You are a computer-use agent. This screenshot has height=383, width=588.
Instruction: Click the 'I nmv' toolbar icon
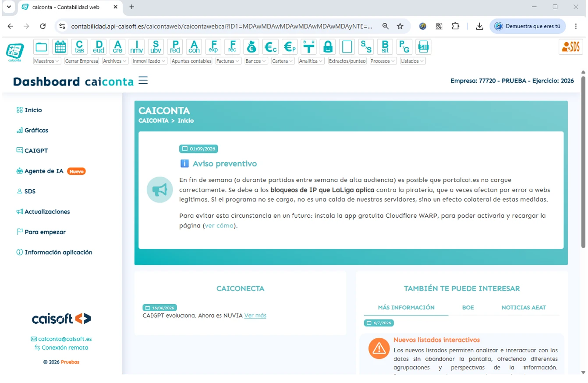click(x=137, y=47)
